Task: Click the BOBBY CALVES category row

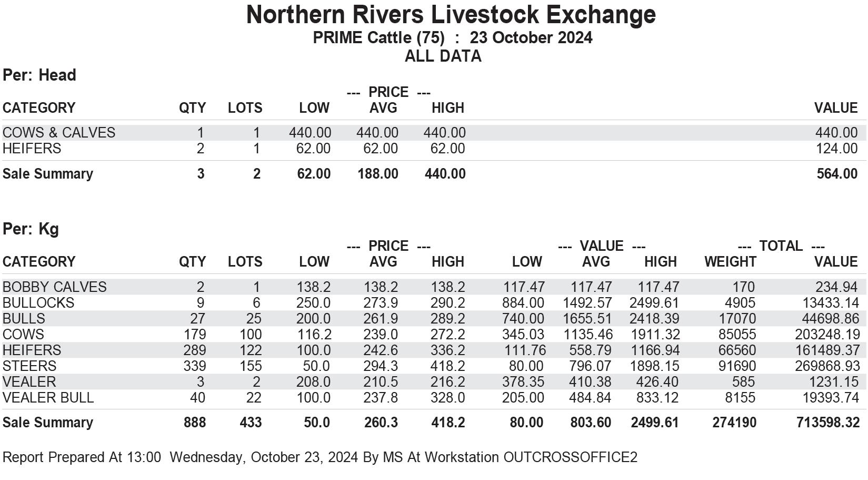Action: (434, 287)
